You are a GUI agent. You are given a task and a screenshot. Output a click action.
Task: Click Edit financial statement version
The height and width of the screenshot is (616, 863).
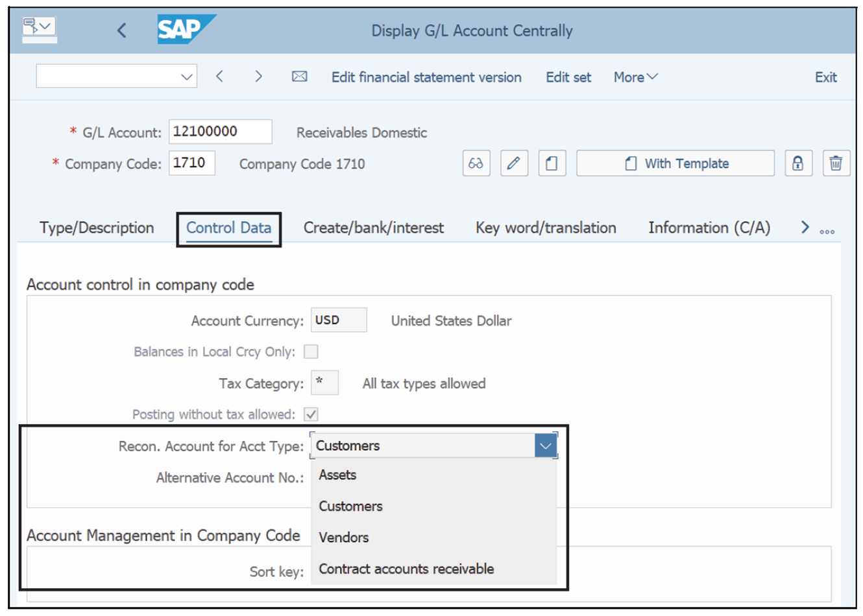pos(426,77)
